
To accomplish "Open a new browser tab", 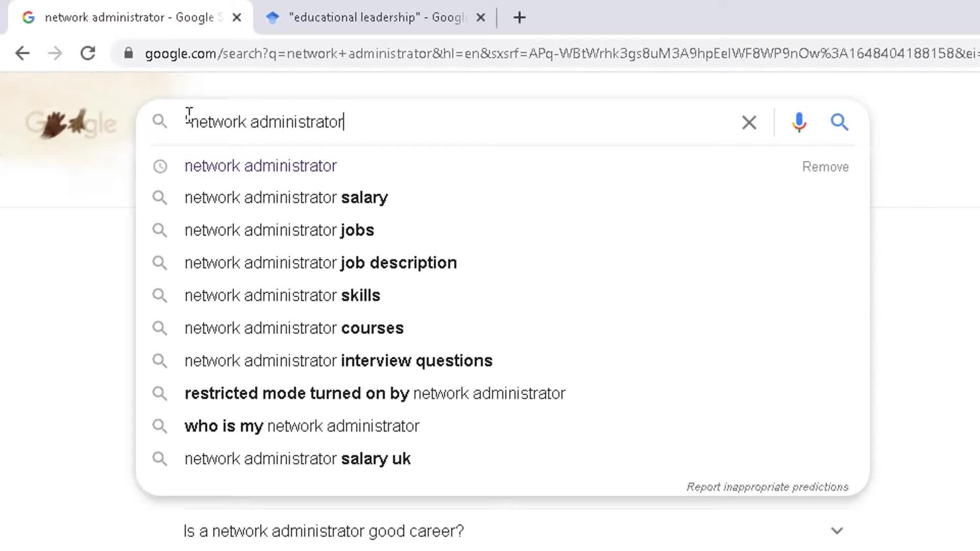I will pyautogui.click(x=519, y=17).
